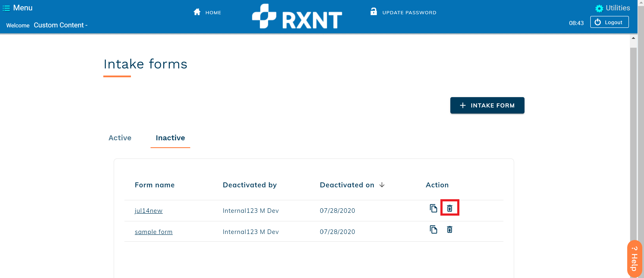Copy the jul14new form
The image size is (644, 278).
(x=433, y=208)
